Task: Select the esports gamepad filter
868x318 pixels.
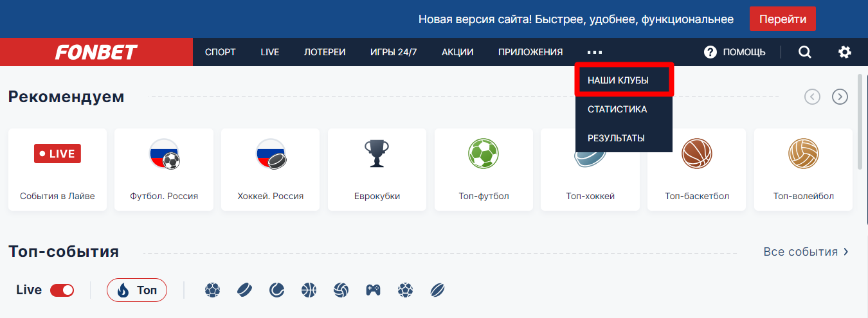Action: [x=373, y=290]
